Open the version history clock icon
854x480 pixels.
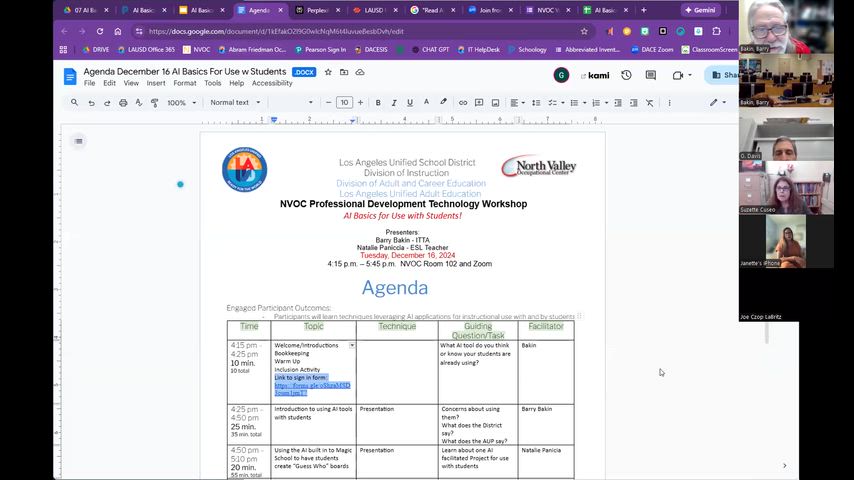[626, 75]
